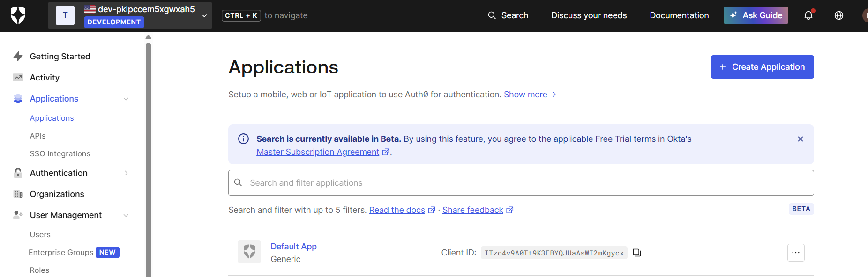This screenshot has width=868, height=277.
Task: Click the Default App shield thumbnail
Action: point(249,252)
